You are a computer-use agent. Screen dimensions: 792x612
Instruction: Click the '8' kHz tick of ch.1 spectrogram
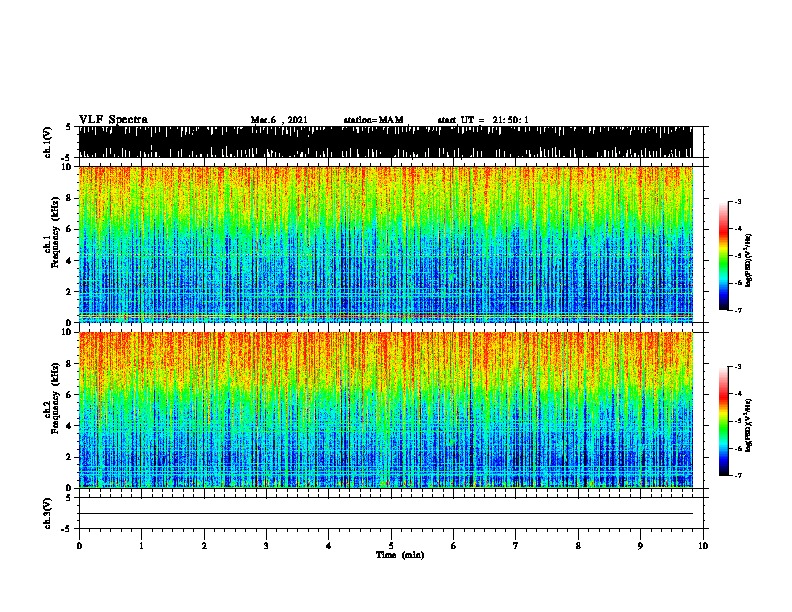click(x=69, y=198)
